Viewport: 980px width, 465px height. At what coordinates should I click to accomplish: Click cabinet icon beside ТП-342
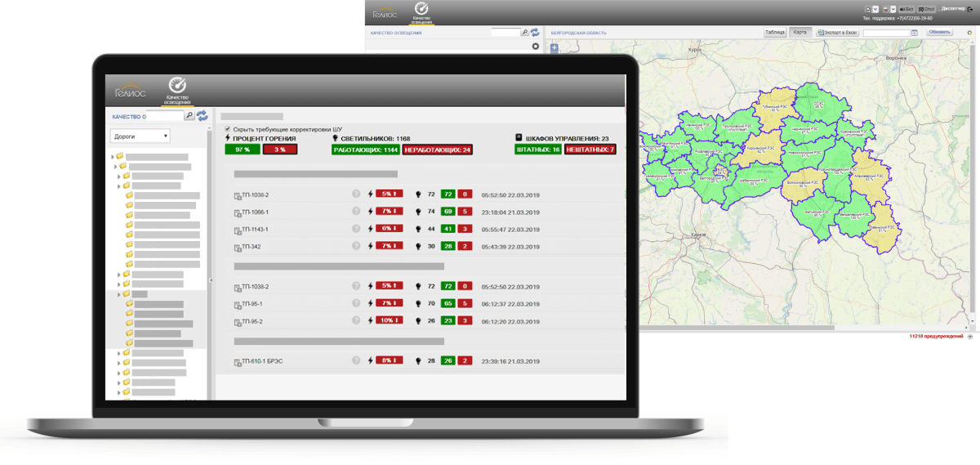[238, 247]
